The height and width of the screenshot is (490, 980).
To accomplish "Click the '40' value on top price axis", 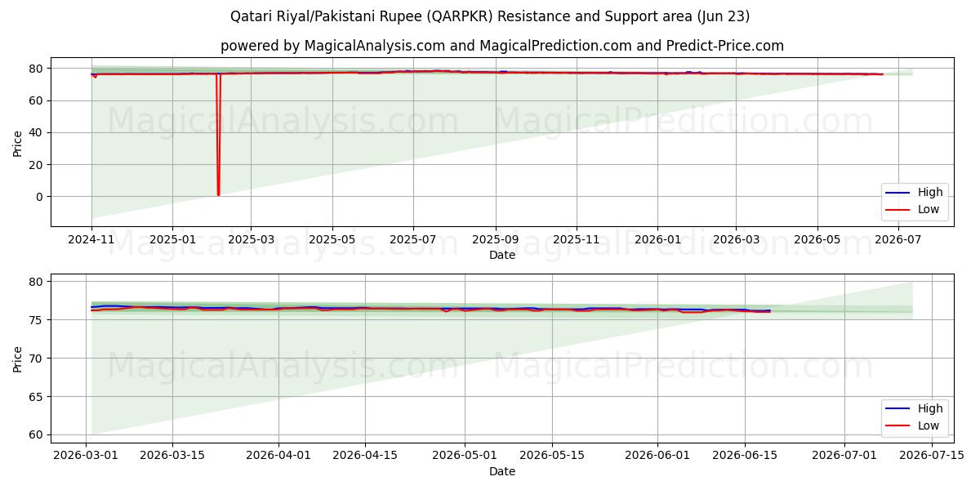I will (38, 132).
